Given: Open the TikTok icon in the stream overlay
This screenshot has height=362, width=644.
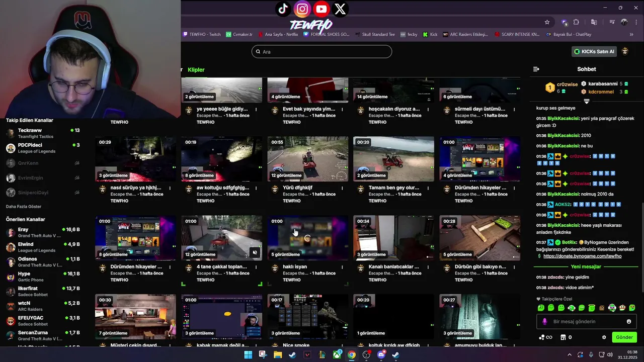Looking at the screenshot, I should click(283, 9).
